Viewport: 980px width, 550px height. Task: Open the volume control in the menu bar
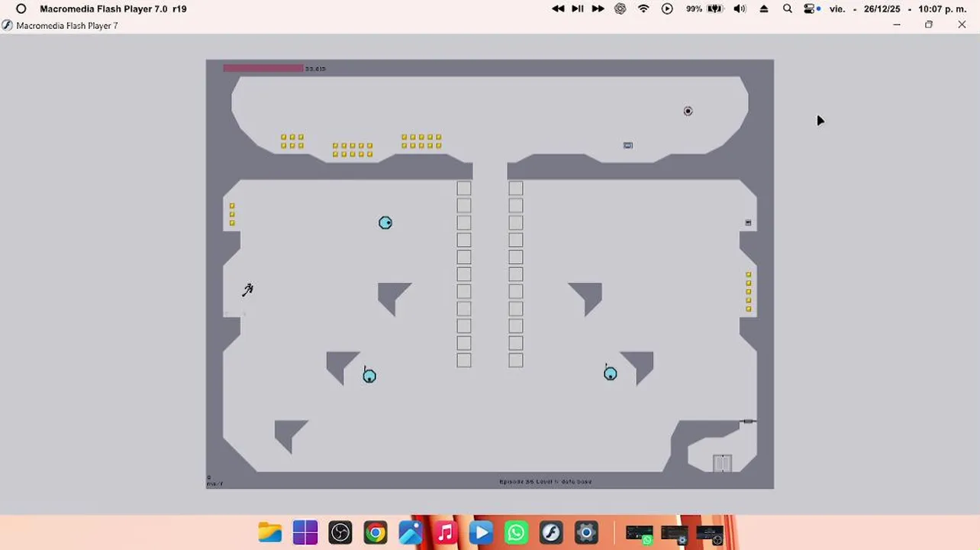[740, 9]
